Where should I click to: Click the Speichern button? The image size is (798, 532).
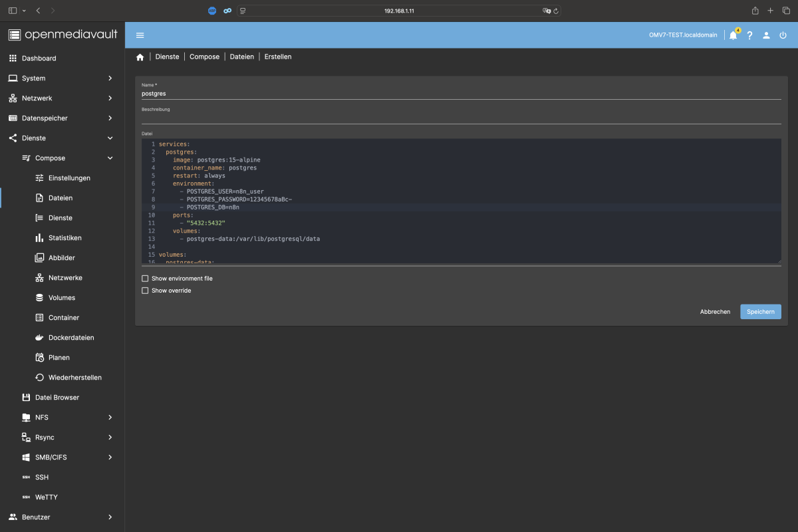pyautogui.click(x=761, y=311)
